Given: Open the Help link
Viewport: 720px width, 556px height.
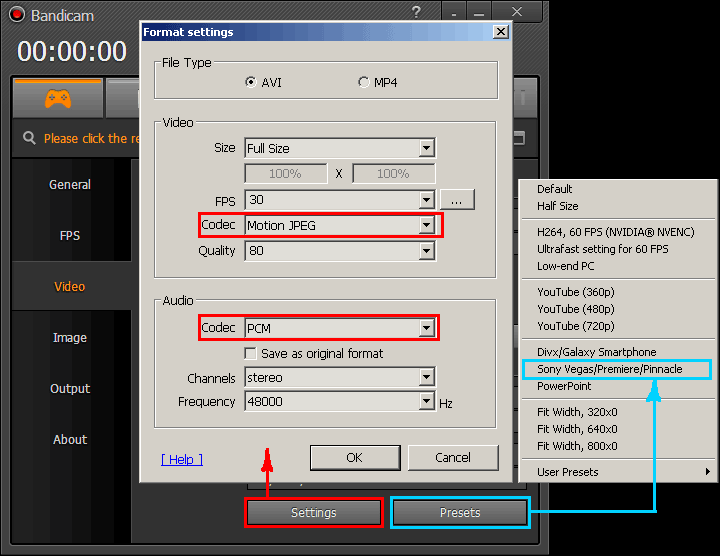Looking at the screenshot, I should click(182, 459).
